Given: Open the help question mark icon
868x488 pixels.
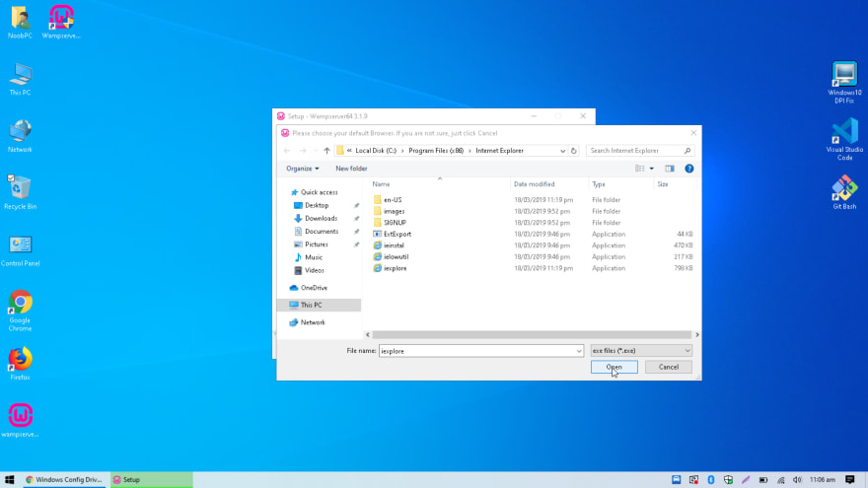Looking at the screenshot, I should coord(688,169).
